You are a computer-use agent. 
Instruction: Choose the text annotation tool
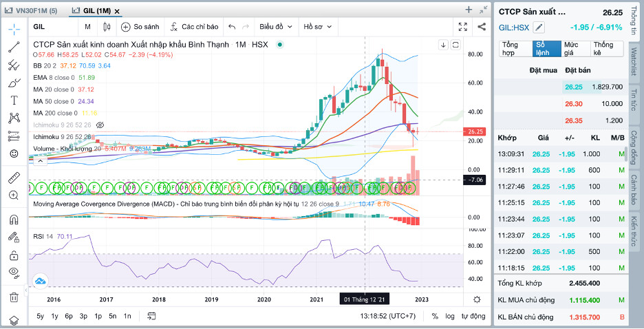(x=14, y=100)
